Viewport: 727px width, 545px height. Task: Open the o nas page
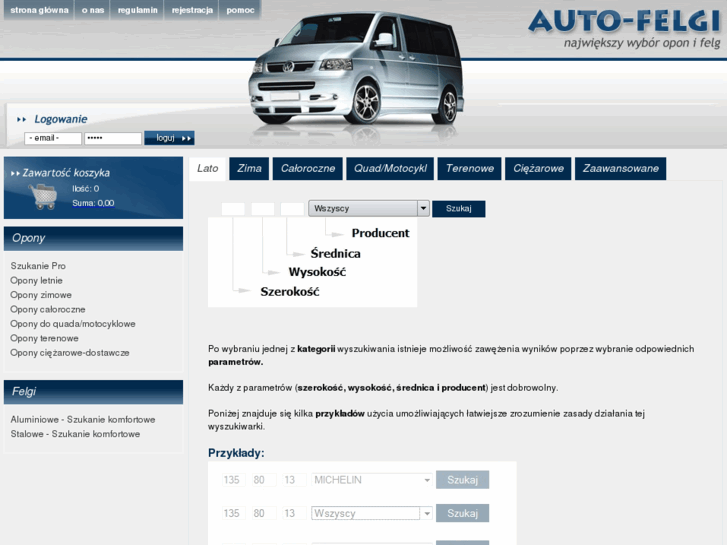(x=93, y=10)
